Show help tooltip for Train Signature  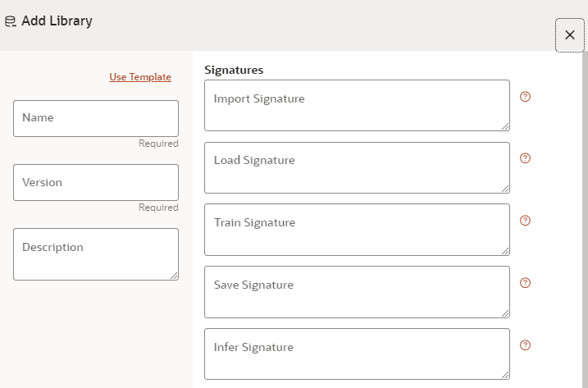pyautogui.click(x=525, y=221)
